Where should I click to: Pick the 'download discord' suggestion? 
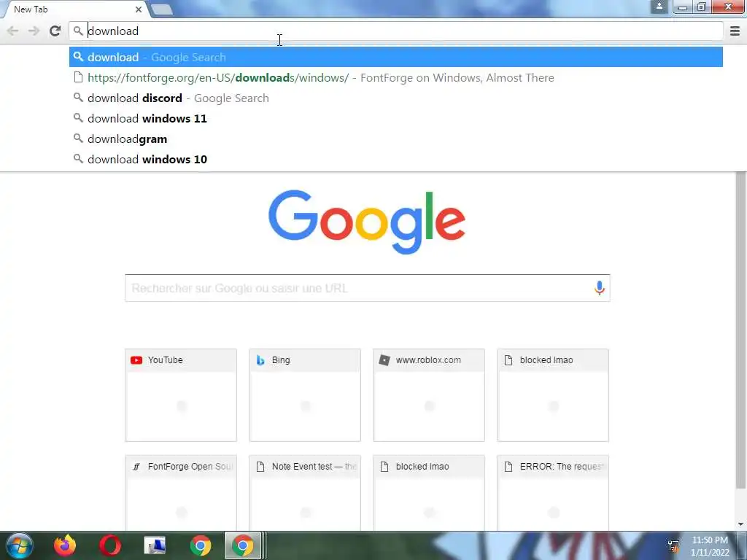(x=396, y=98)
